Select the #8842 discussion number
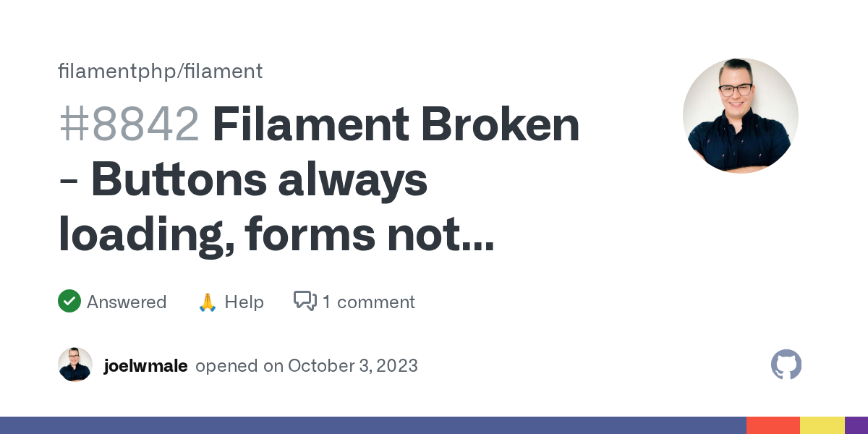 129,124
